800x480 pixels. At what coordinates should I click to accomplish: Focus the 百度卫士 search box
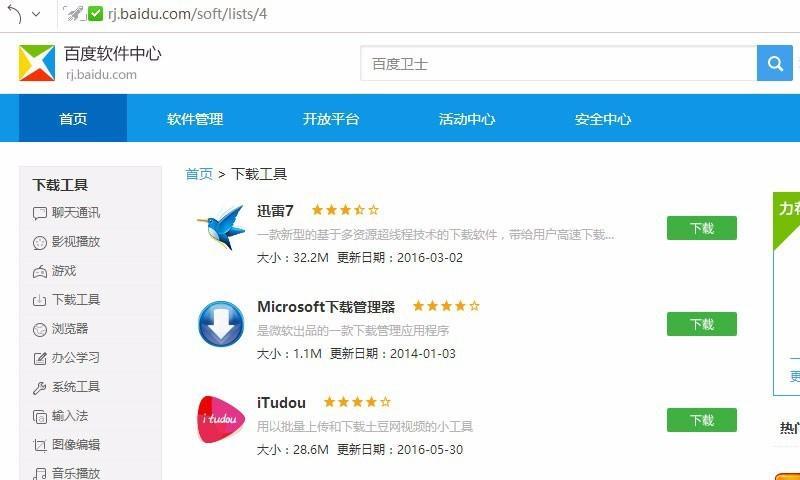(559, 63)
